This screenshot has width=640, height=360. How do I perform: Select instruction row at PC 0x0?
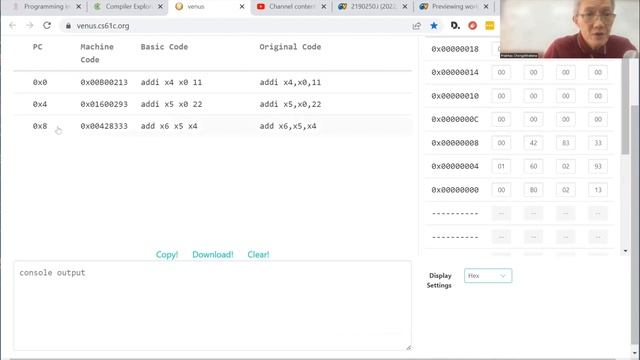[x=212, y=82]
